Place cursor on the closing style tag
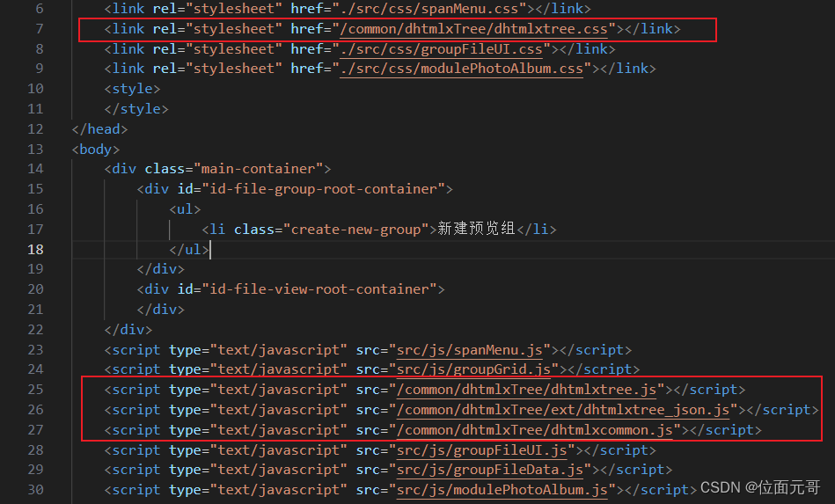The image size is (835, 504). coord(136,109)
